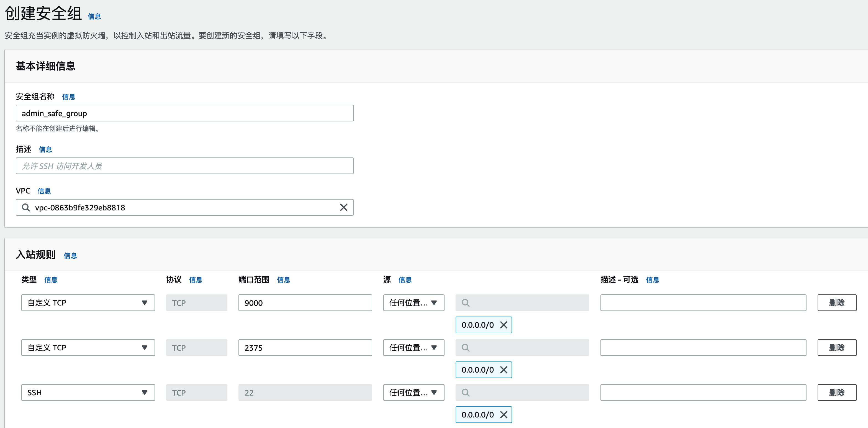Click source search box for SSH rule
The image size is (868, 428).
coord(522,392)
